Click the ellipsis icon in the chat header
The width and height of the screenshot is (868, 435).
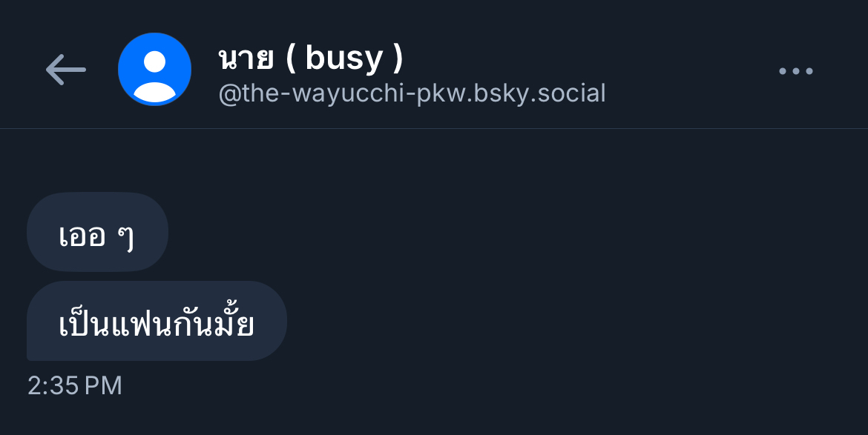795,70
